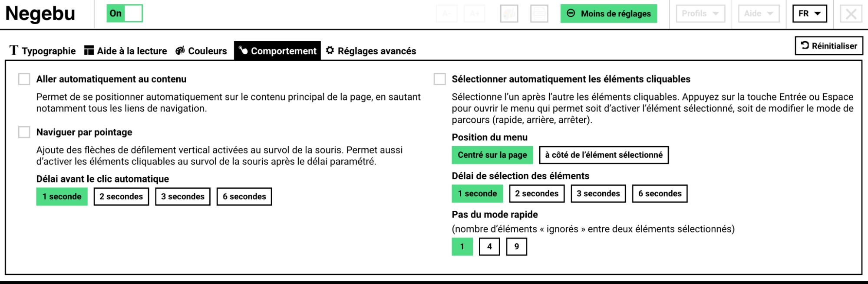Open the Réglages avancés tab

(371, 51)
